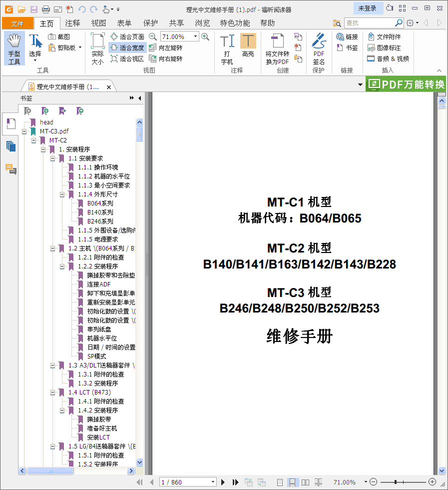Switch to the 注释 (Comment) ribbon tab
Image resolution: width=448 pixels, height=490 pixels.
[x=72, y=23]
